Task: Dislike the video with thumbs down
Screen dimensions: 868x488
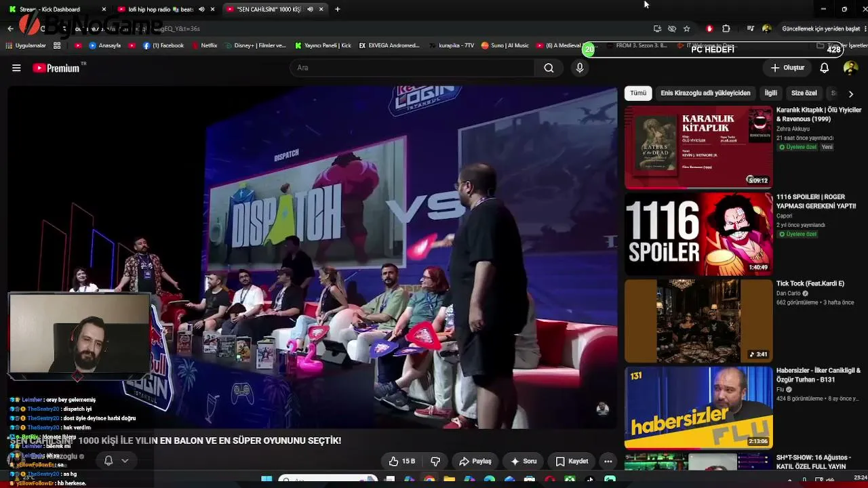Action: click(x=435, y=462)
